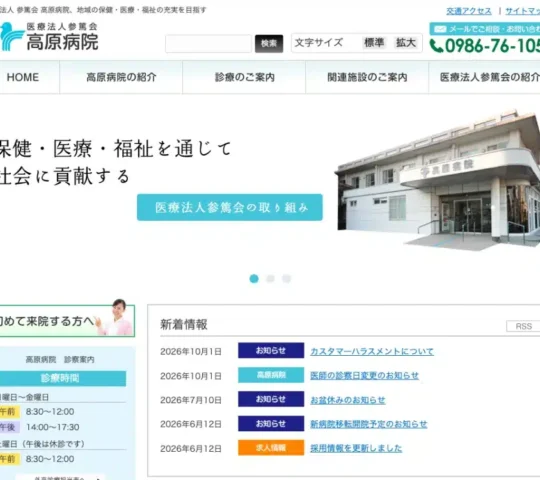540x480 pixels.
Task: Click the 保健・医療・福祉を通じて slogan text
Action: coord(116,149)
